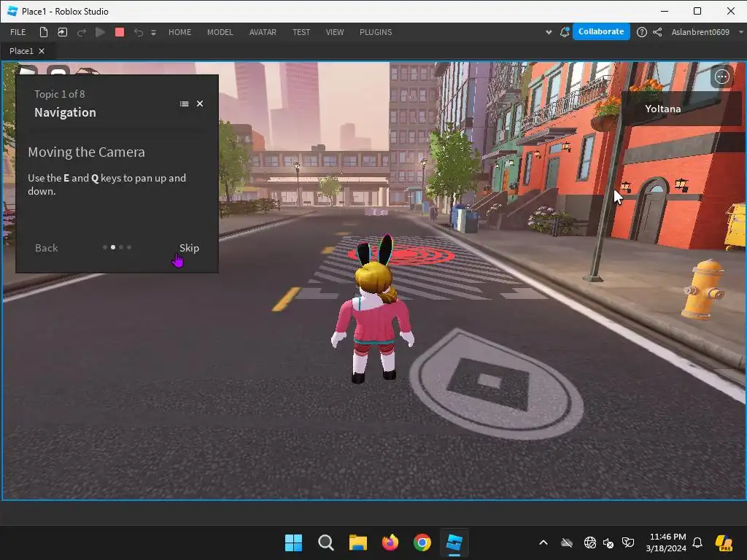Switch to the PLUGINS ribbon tab

(376, 32)
